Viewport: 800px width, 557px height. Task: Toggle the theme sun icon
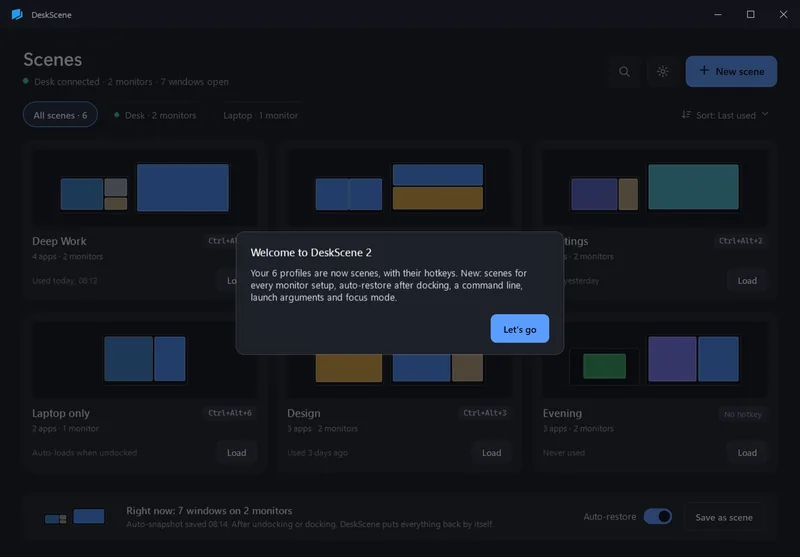pos(662,71)
